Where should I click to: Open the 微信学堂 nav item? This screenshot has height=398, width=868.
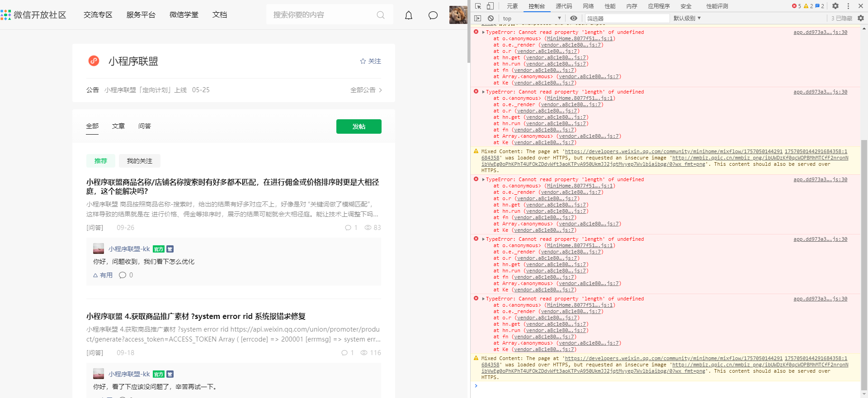[184, 15]
